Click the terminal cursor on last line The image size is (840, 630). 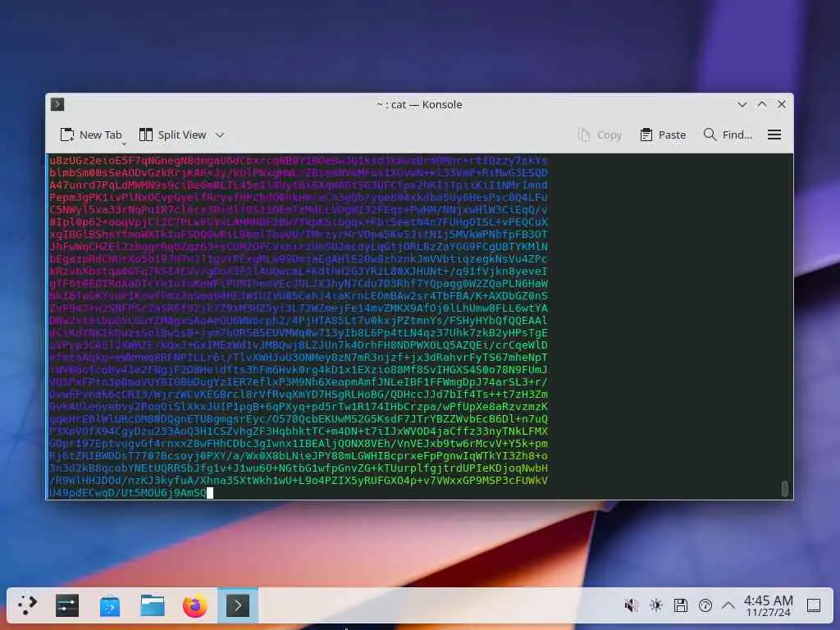click(210, 493)
